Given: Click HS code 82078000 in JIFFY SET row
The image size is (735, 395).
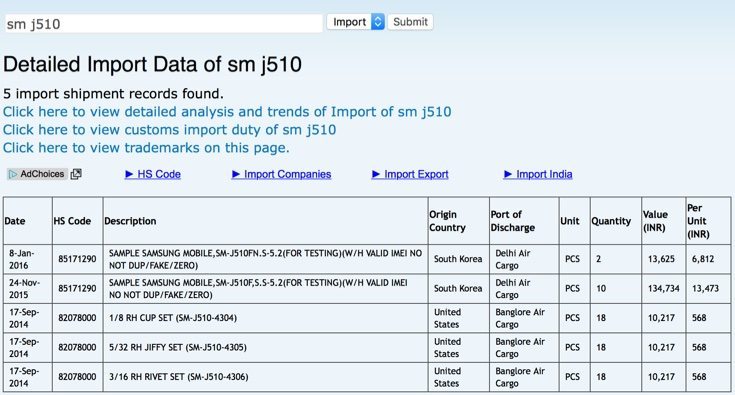Looking at the screenshot, I should click(x=77, y=348).
